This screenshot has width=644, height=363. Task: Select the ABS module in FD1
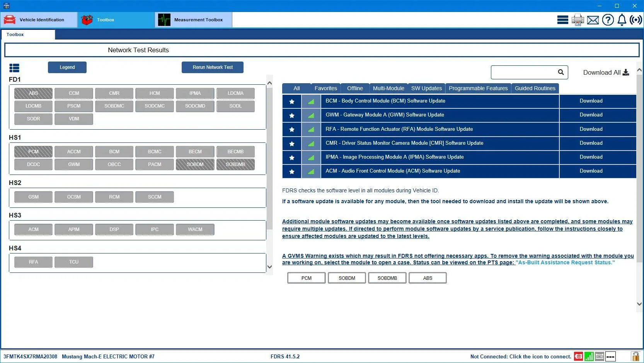pyautogui.click(x=33, y=93)
